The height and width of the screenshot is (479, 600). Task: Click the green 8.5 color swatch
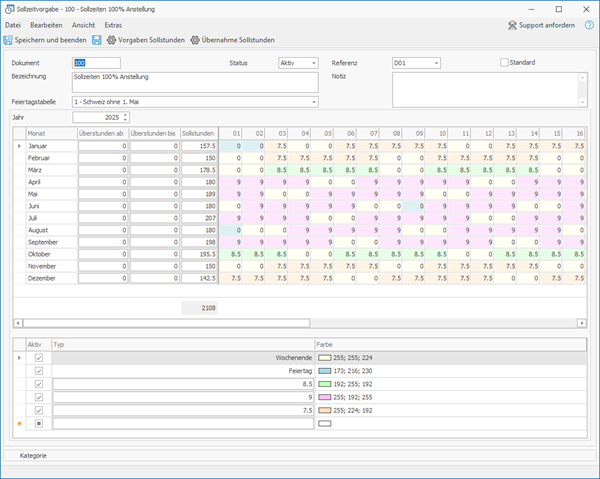pyautogui.click(x=324, y=384)
